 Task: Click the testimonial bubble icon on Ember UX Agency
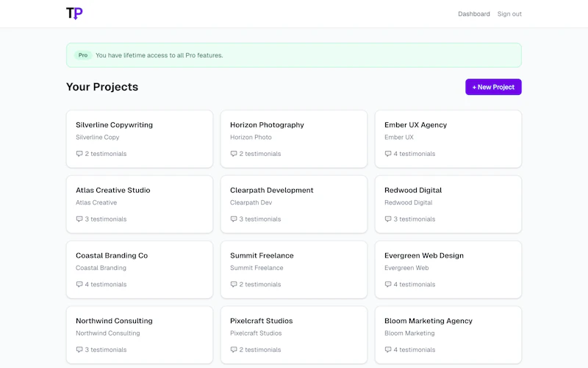pos(388,154)
